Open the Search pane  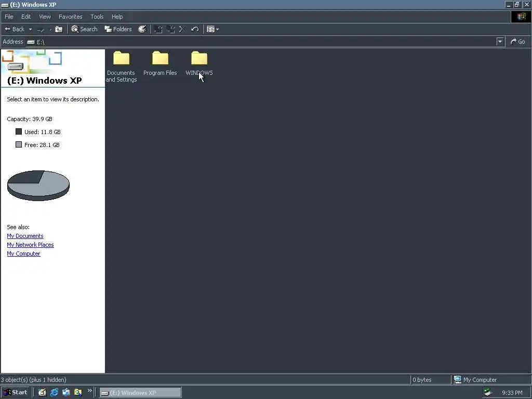pyautogui.click(x=85, y=29)
